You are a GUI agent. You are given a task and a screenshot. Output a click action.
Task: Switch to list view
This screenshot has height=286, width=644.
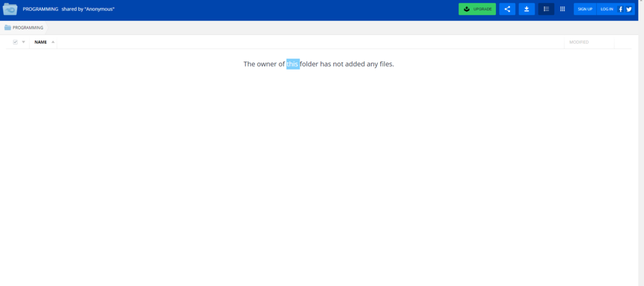(546, 9)
